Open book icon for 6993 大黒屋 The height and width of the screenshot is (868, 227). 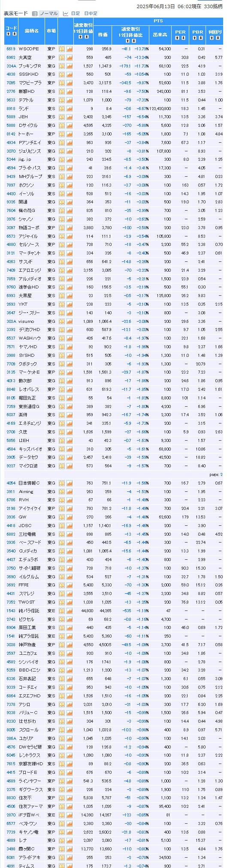[61, 296]
